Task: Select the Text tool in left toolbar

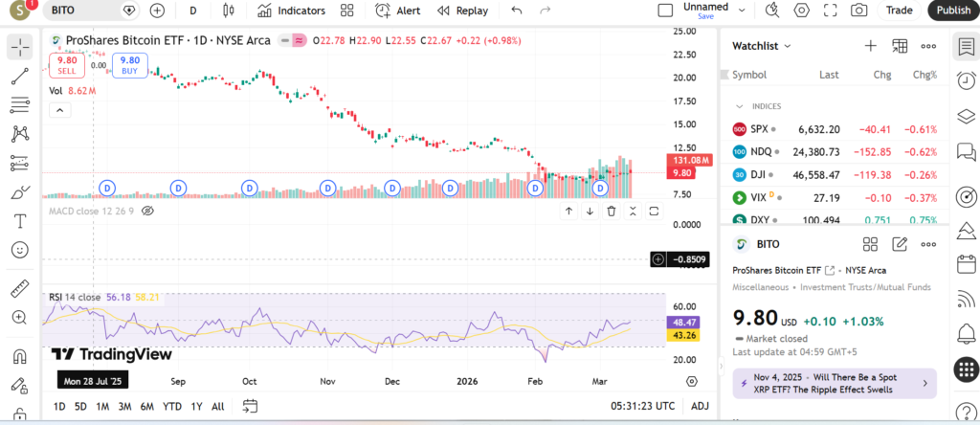Action: pos(19,221)
